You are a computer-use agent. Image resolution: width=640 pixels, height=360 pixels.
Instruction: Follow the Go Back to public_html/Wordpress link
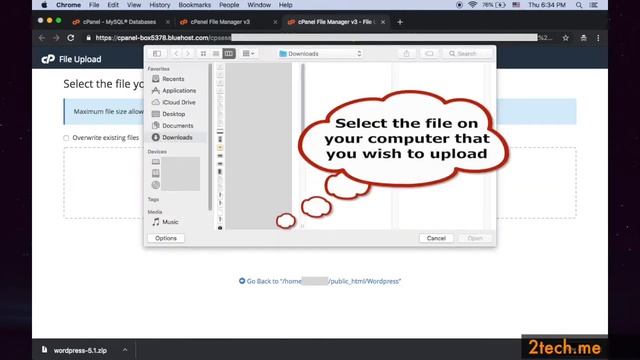(x=320, y=281)
